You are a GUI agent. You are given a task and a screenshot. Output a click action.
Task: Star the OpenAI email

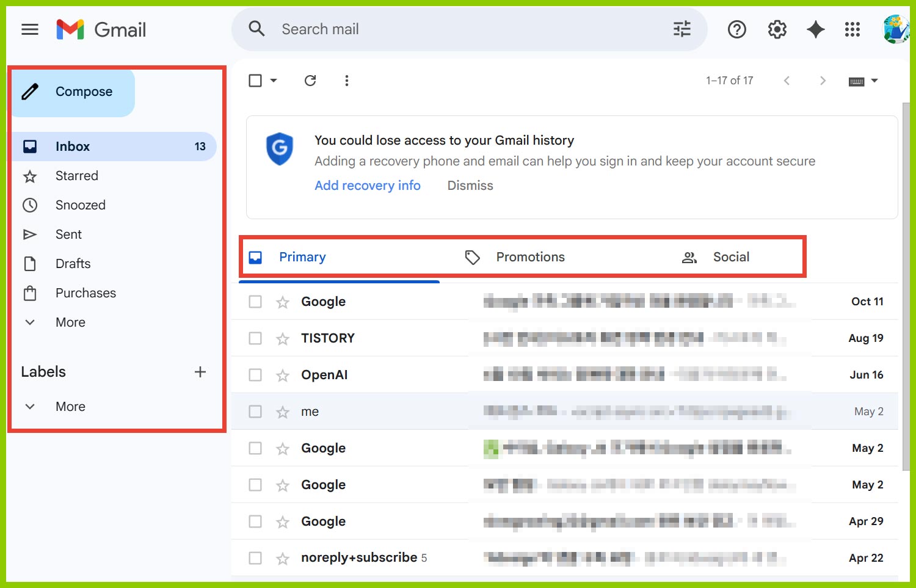[x=282, y=375]
